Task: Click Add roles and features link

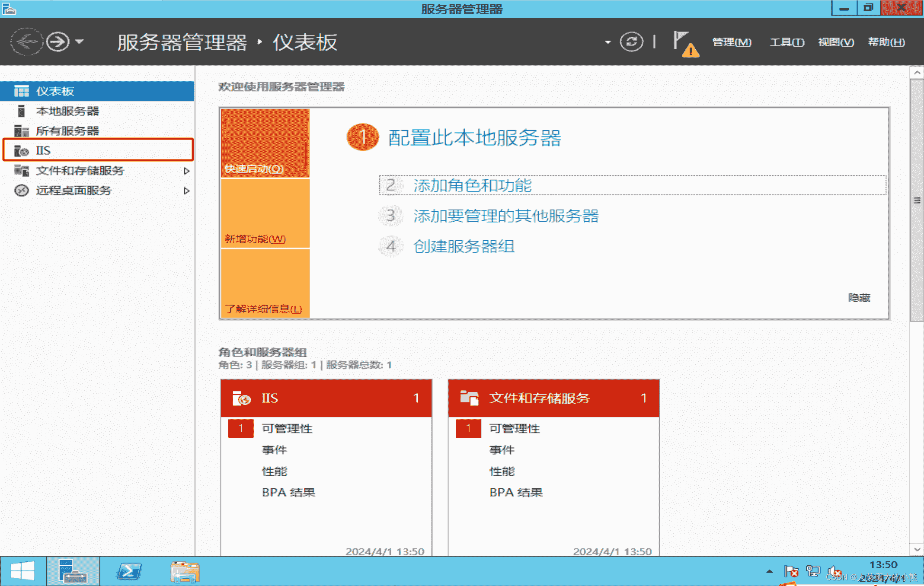Action: click(472, 185)
